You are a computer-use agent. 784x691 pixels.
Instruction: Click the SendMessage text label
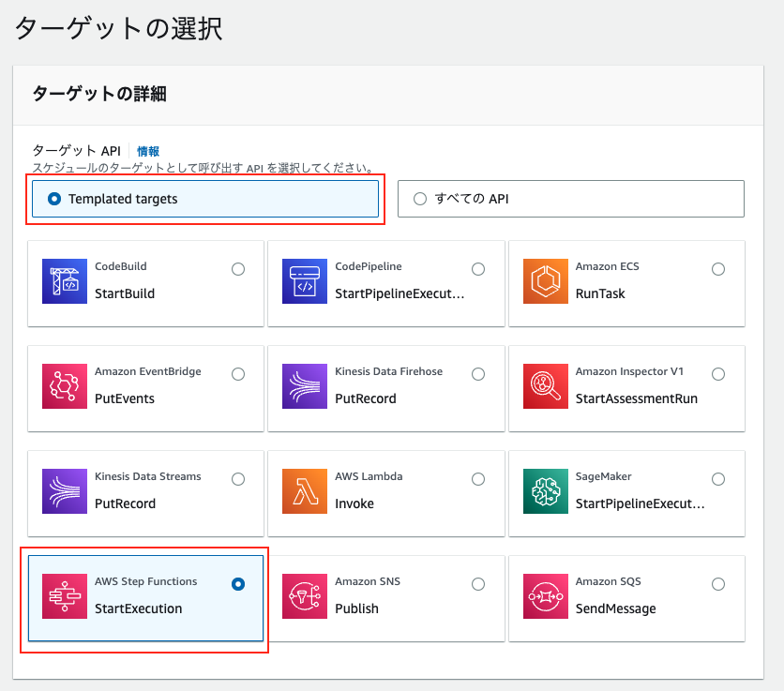(x=615, y=608)
